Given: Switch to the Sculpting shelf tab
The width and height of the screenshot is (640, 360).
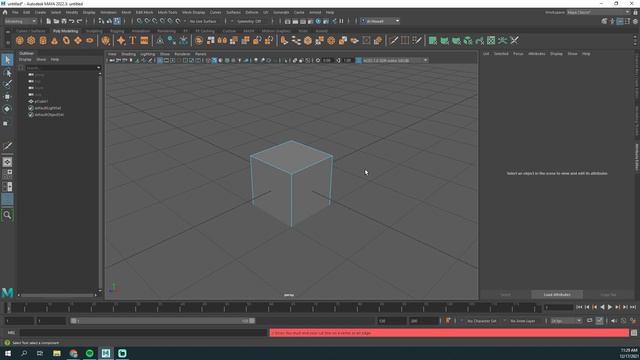Looking at the screenshot, I should point(94,31).
